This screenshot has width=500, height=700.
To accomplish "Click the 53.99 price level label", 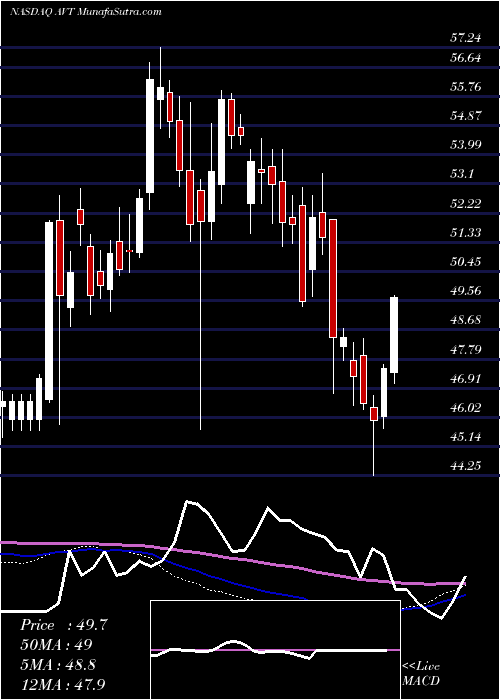I will click(x=466, y=145).
